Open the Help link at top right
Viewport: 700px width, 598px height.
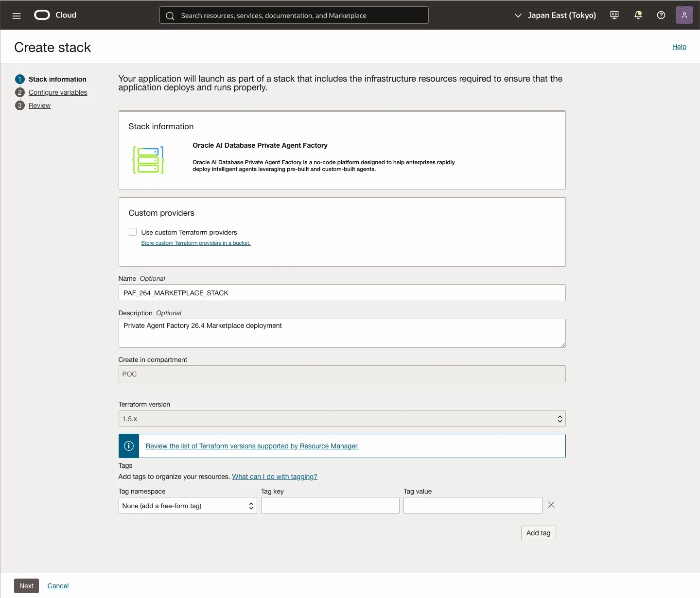tap(679, 47)
